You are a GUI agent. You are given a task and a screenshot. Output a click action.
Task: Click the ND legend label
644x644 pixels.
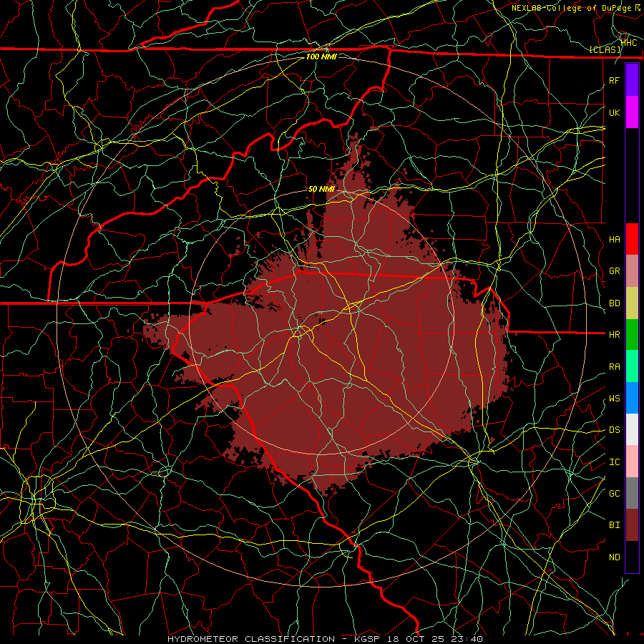(x=615, y=557)
